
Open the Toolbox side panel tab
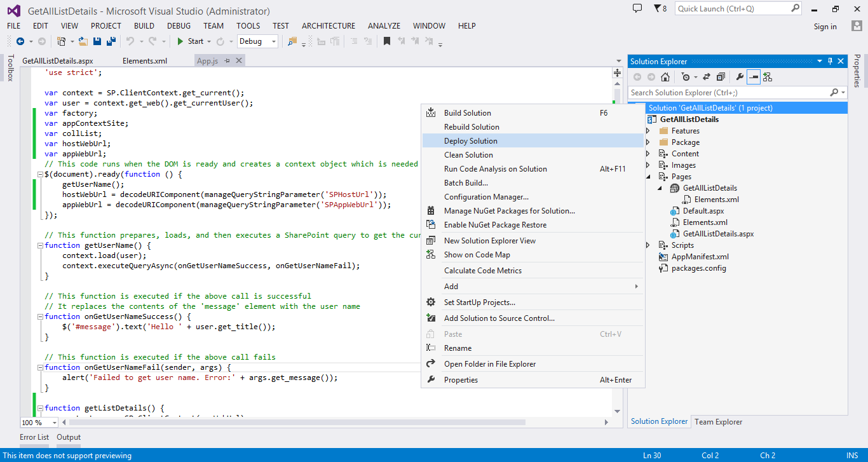pyautogui.click(x=10, y=68)
